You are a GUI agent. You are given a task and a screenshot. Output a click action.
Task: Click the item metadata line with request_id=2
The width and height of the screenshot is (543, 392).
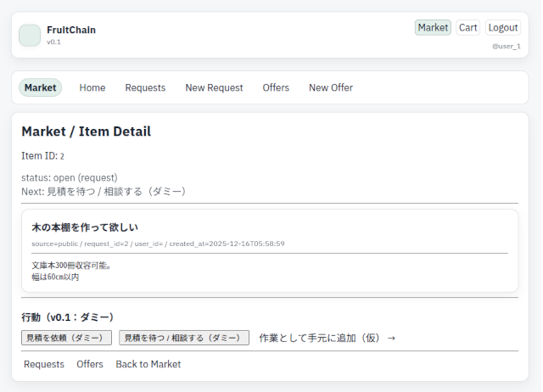pyautogui.click(x=158, y=244)
